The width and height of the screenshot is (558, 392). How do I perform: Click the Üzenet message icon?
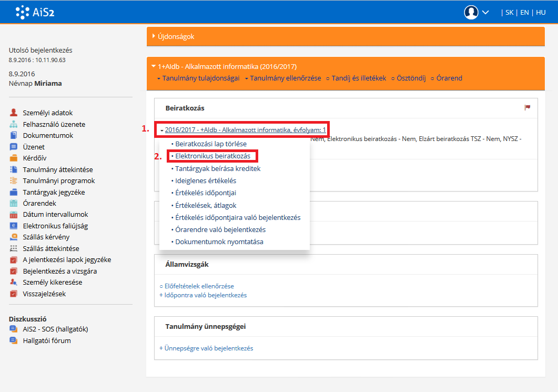click(14, 147)
